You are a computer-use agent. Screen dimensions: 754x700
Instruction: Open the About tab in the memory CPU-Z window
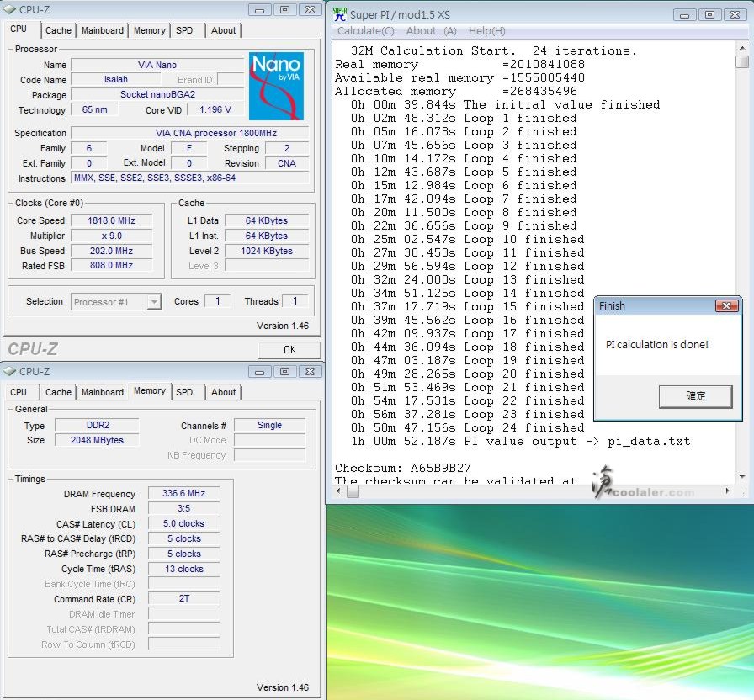[223, 392]
